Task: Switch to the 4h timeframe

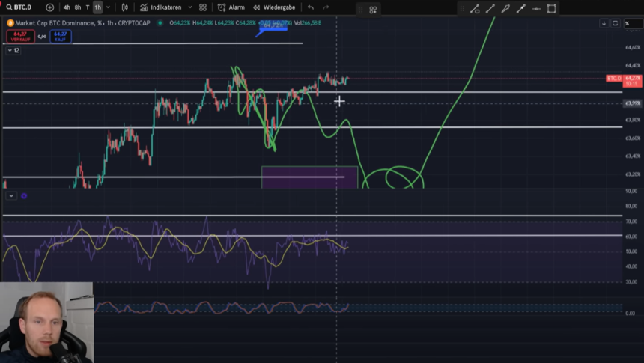Action: click(x=67, y=7)
